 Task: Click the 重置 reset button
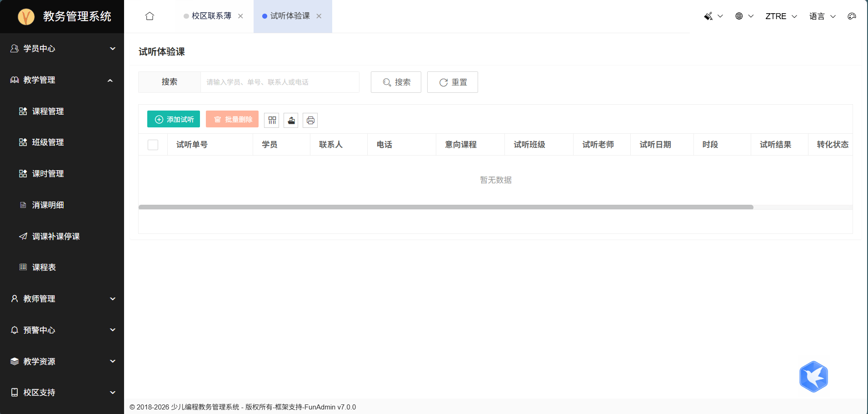coord(453,82)
